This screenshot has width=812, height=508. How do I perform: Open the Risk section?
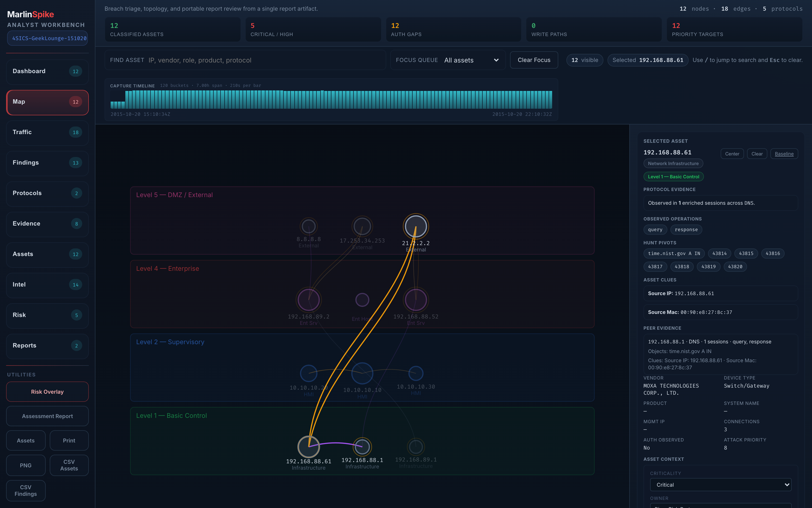(x=47, y=315)
